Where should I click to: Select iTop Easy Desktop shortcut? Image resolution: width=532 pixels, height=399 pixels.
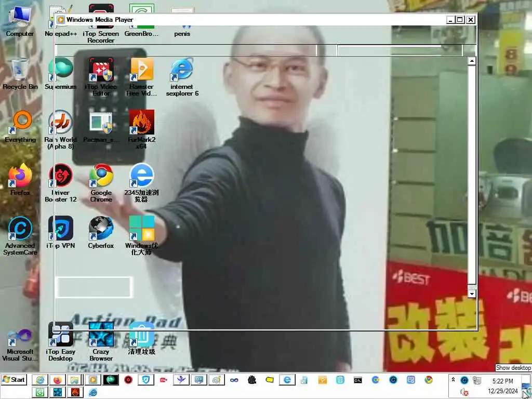click(61, 342)
